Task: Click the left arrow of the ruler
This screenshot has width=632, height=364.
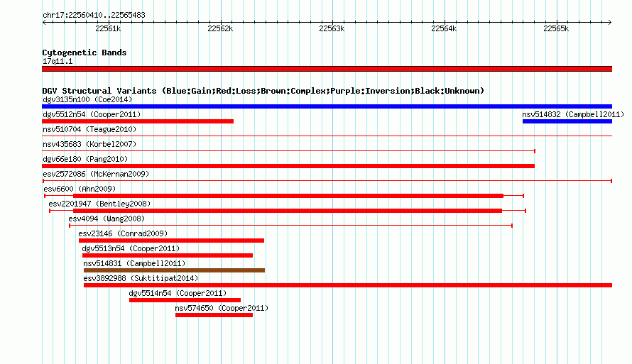Action: click(x=44, y=22)
